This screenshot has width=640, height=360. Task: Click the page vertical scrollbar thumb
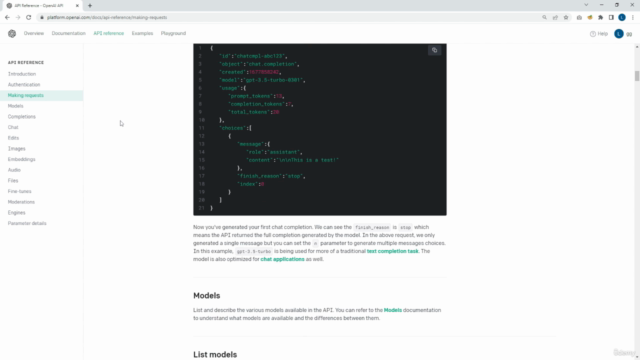click(637, 76)
